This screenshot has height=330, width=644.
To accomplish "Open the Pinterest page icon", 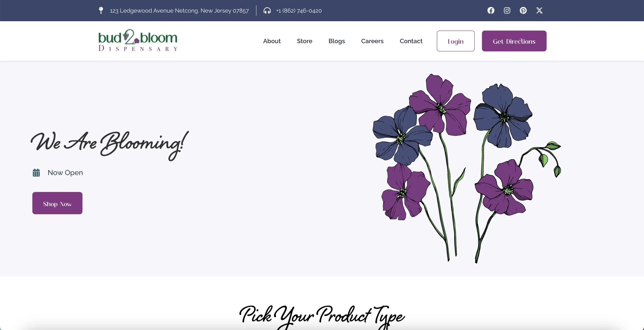I will pos(523,10).
